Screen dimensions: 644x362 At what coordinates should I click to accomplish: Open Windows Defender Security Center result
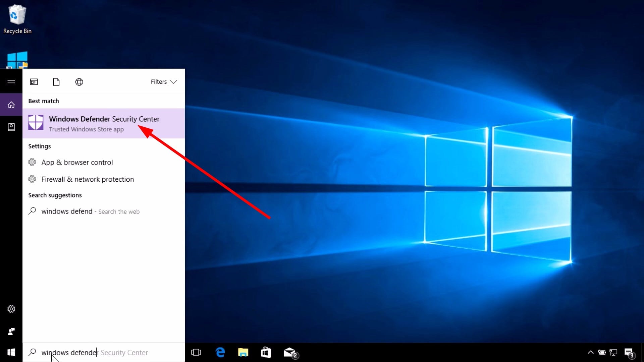[104, 123]
